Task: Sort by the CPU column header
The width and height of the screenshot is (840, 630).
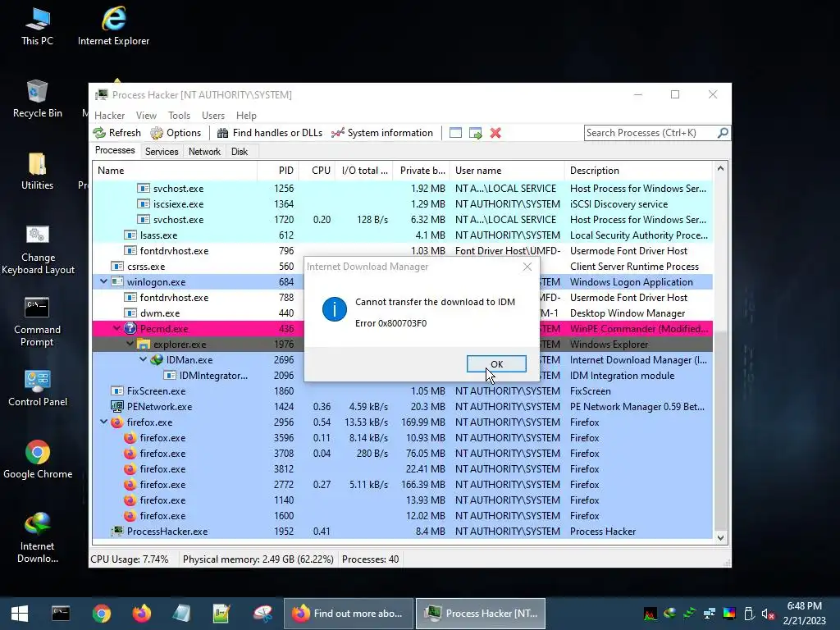Action: (317, 171)
